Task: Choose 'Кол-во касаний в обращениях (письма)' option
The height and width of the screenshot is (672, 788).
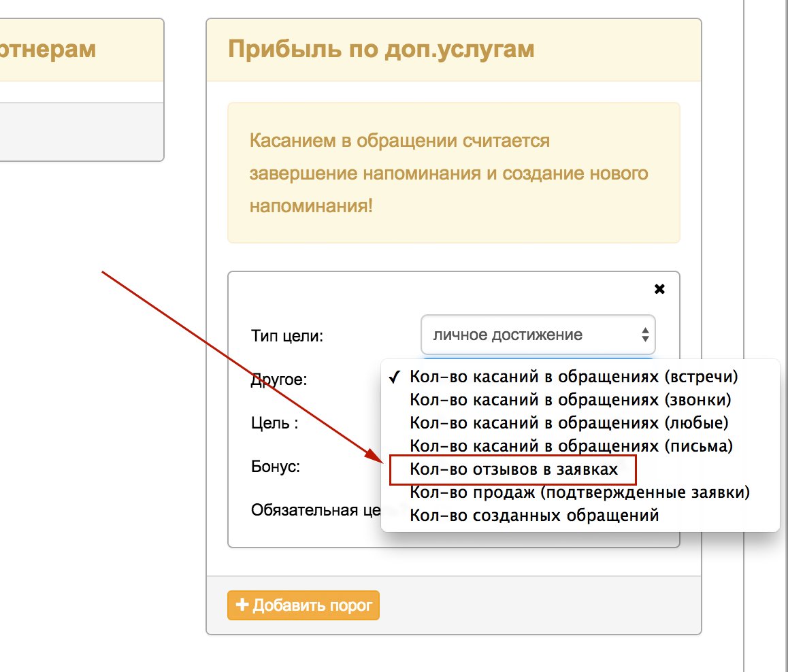Action: coord(580,446)
